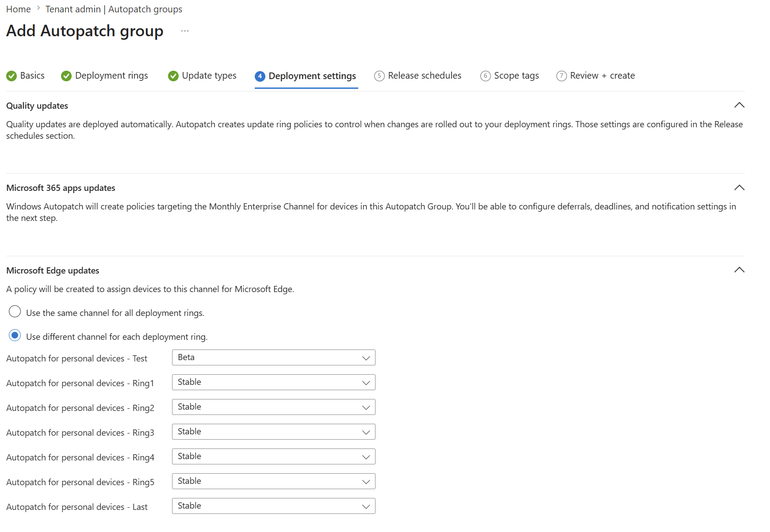The height and width of the screenshot is (532, 770).
Task: Open the Ring4 channel dropdown
Action: 273,456
